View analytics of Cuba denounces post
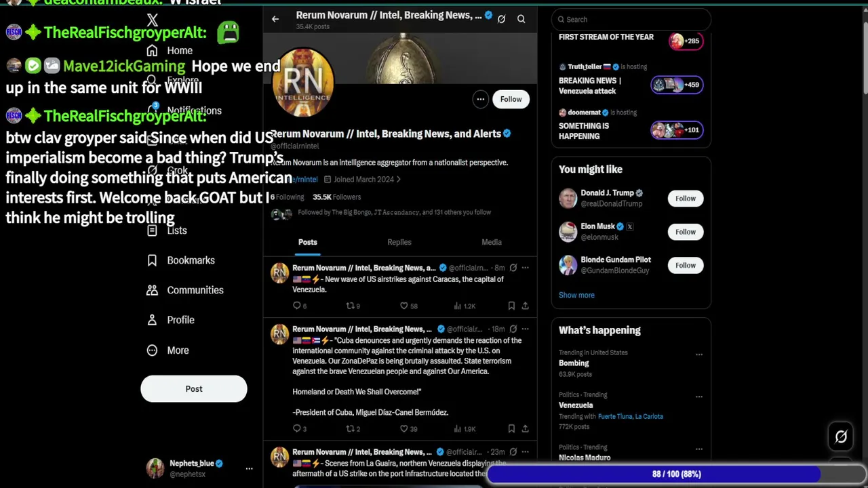Viewport: 868px width, 488px height. click(458, 428)
